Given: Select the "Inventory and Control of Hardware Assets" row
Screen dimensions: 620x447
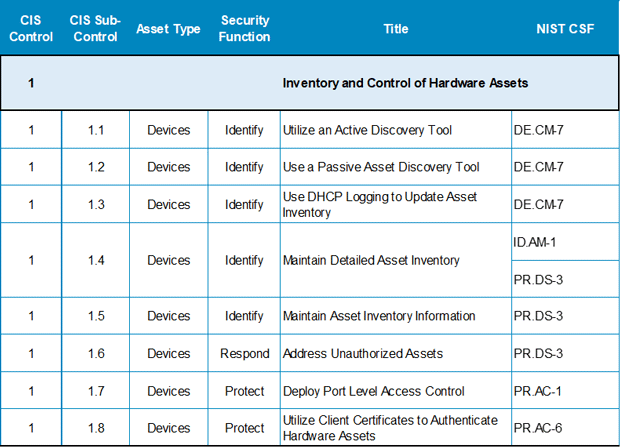Looking at the screenshot, I should pyautogui.click(x=405, y=83).
